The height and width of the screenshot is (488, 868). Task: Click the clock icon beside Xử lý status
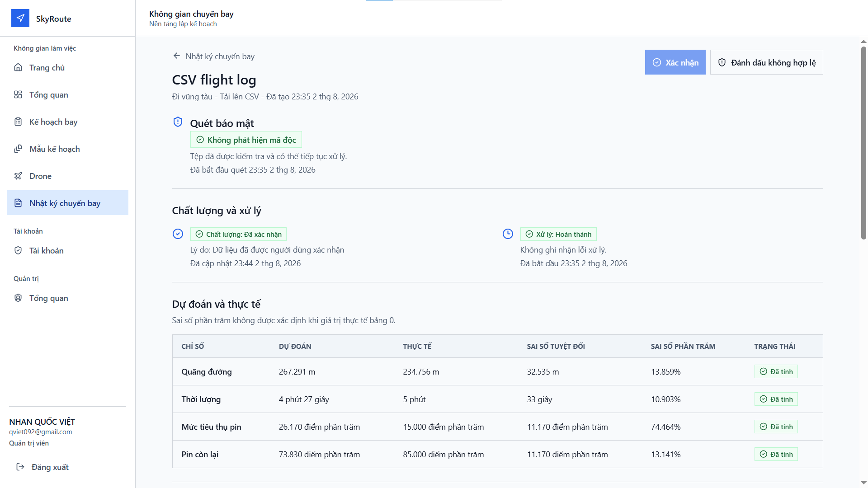(508, 234)
